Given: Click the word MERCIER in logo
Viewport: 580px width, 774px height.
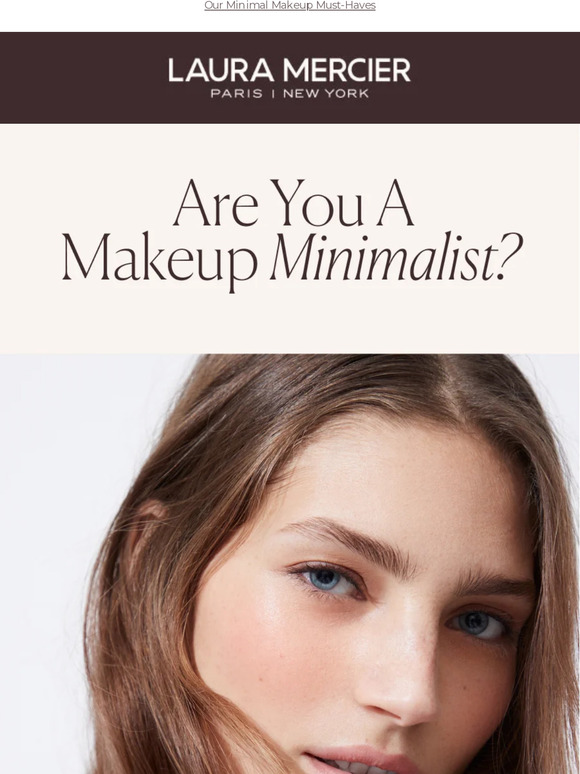Looking at the screenshot, I should click(x=347, y=70).
